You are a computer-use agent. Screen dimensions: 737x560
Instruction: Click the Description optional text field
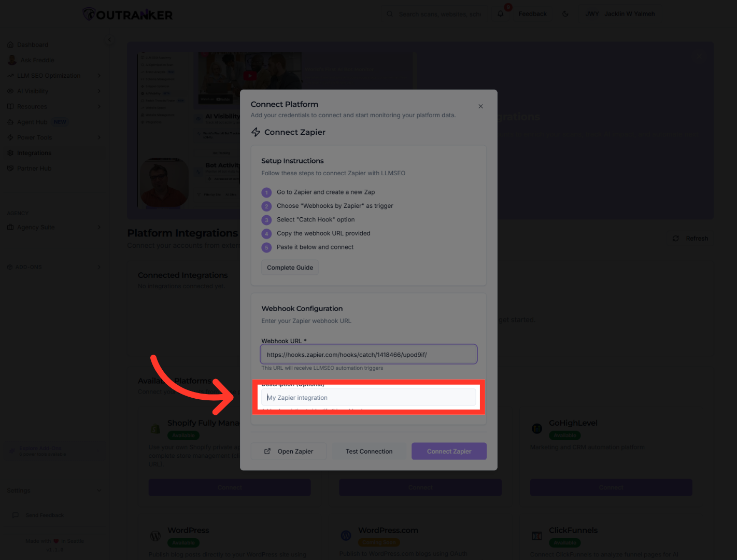click(368, 398)
